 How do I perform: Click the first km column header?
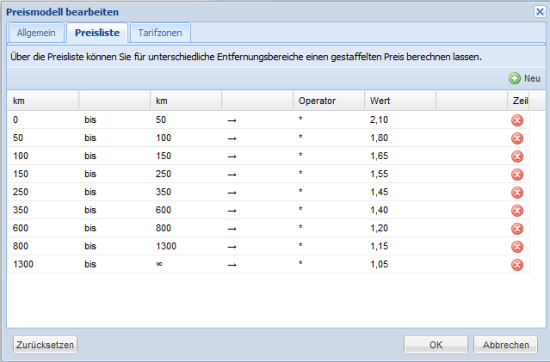coord(43,101)
